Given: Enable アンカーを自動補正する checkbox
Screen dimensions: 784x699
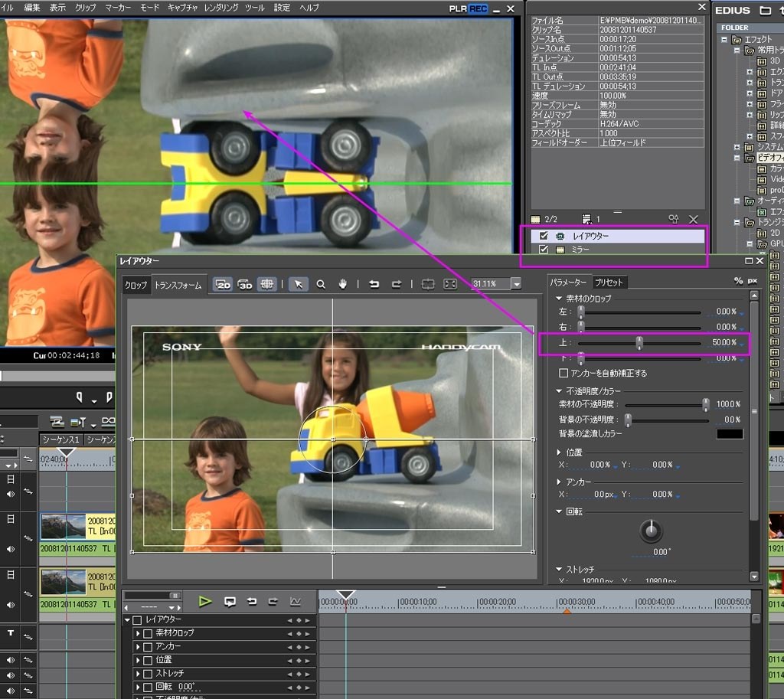Looking at the screenshot, I should coord(563,374).
